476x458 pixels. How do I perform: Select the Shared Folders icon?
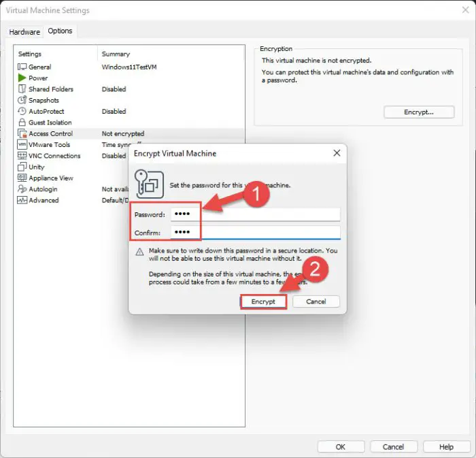[22, 89]
